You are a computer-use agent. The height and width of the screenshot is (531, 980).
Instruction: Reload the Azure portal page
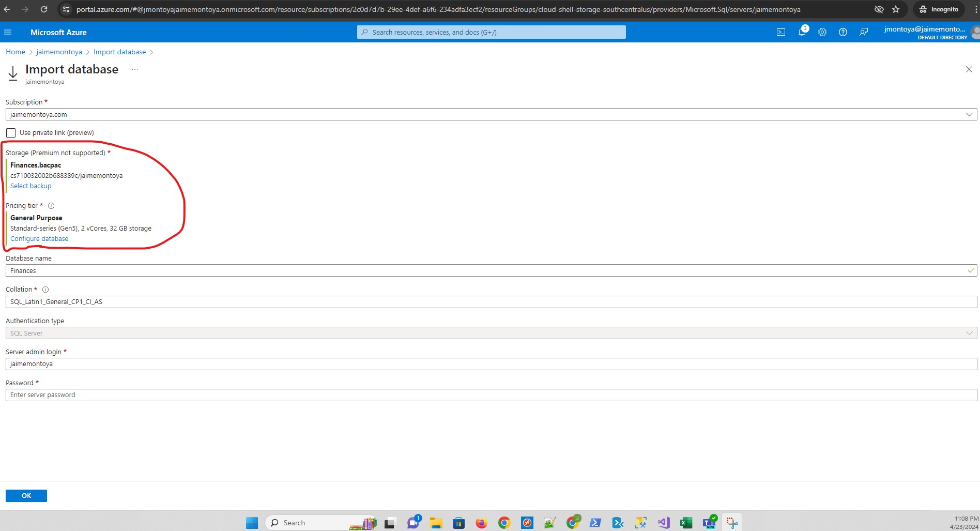tap(44, 9)
